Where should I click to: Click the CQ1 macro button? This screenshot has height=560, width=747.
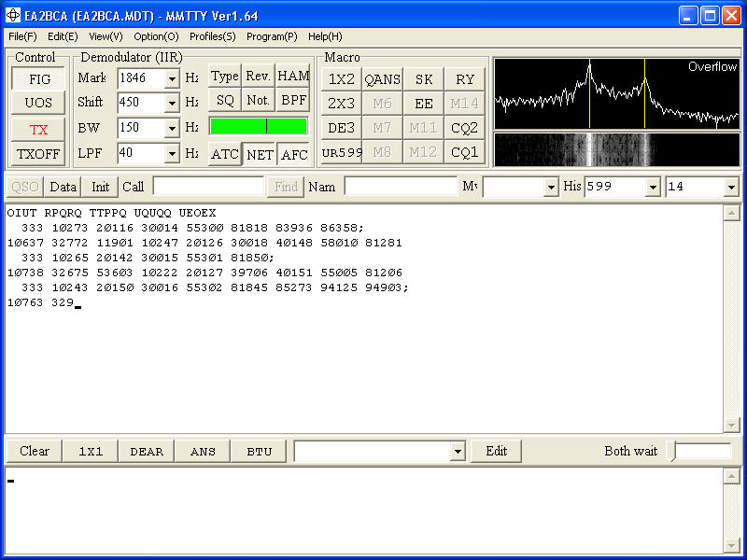(464, 152)
